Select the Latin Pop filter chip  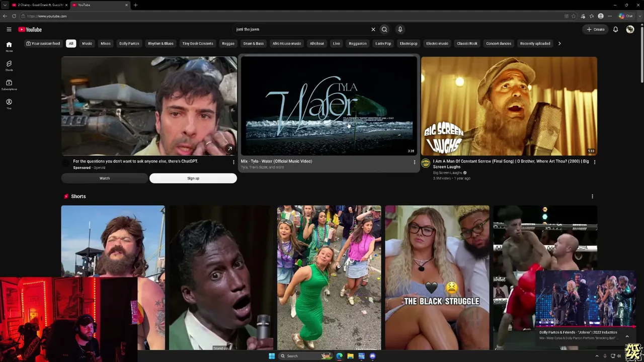(383, 44)
